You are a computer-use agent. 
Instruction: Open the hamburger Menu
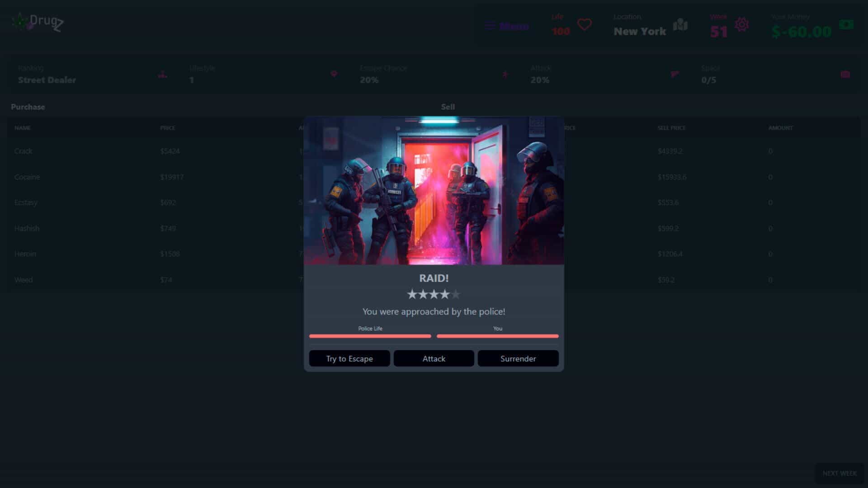(x=506, y=26)
